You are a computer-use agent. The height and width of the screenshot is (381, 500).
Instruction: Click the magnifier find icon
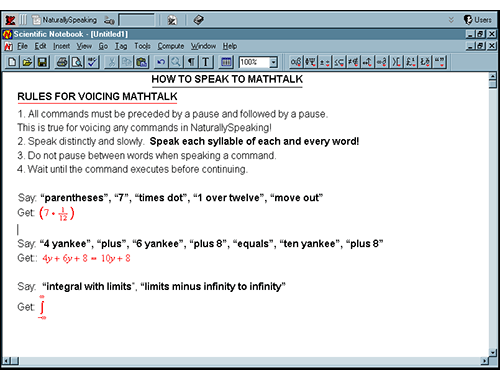point(176,62)
